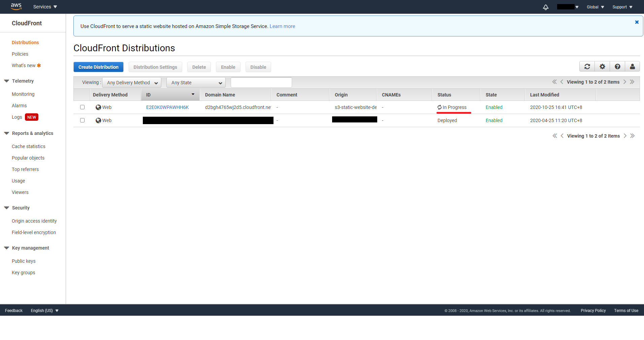Open Popular objects report
This screenshot has height=340, width=644.
[28, 158]
